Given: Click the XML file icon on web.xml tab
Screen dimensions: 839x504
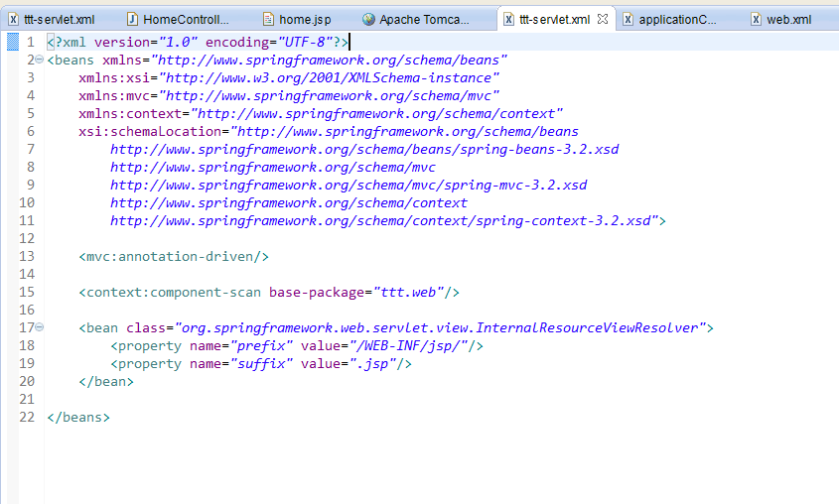Looking at the screenshot, I should point(756,20).
